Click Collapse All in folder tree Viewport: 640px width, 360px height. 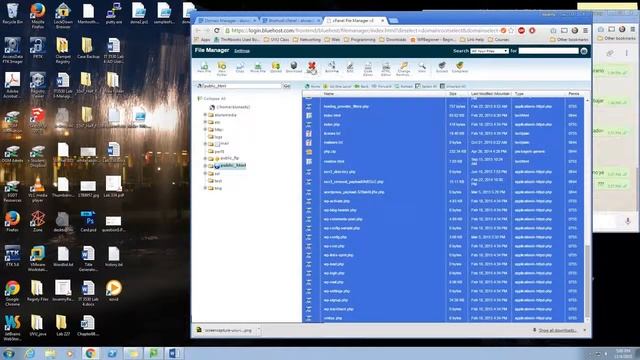coord(211,99)
